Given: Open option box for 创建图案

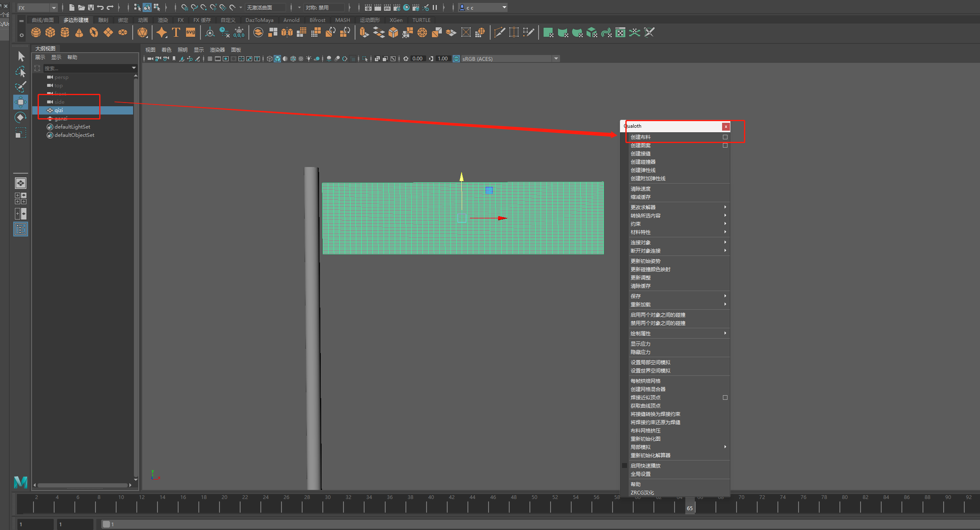Looking at the screenshot, I should 725,145.
